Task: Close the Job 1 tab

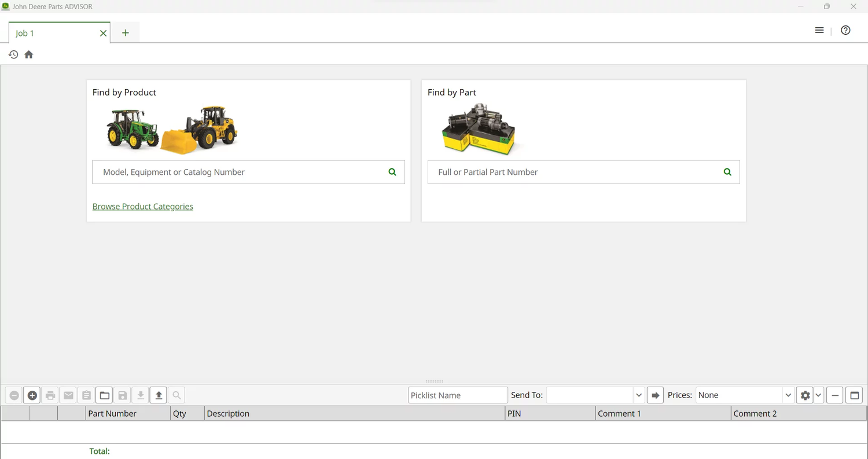Action: point(103,33)
